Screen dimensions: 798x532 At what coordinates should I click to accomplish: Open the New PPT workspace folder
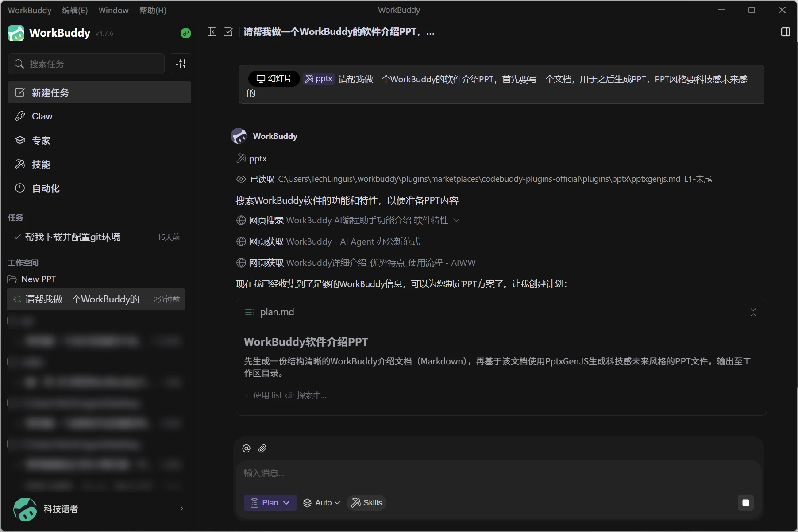tap(39, 279)
